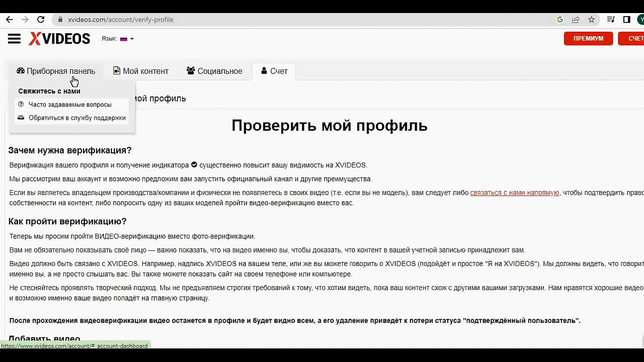Screen dimensions: 644x362
Task: Click the lock icon in the address bar
Action: 60,20
